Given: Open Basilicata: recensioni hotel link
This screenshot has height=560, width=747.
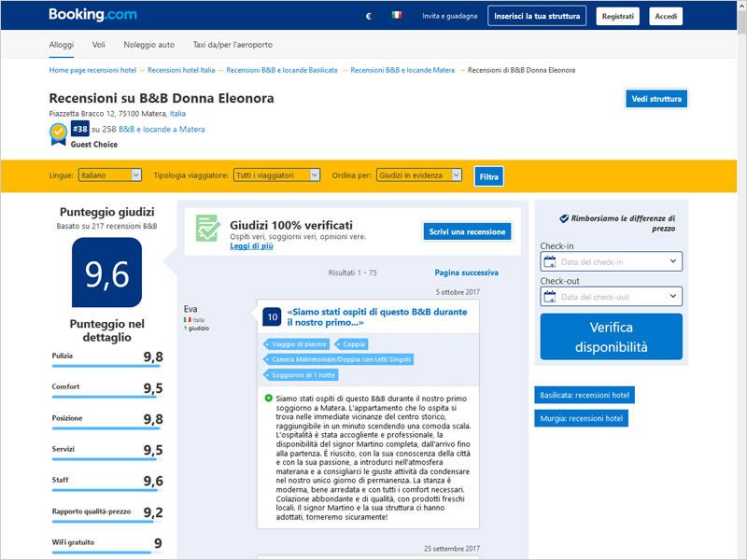Looking at the screenshot, I should tap(585, 395).
